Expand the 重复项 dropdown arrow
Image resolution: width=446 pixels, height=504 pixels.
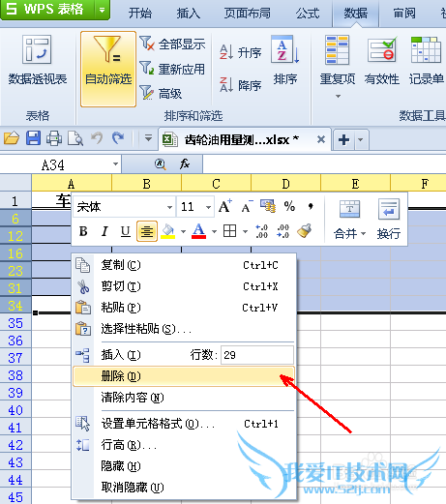coord(338,96)
